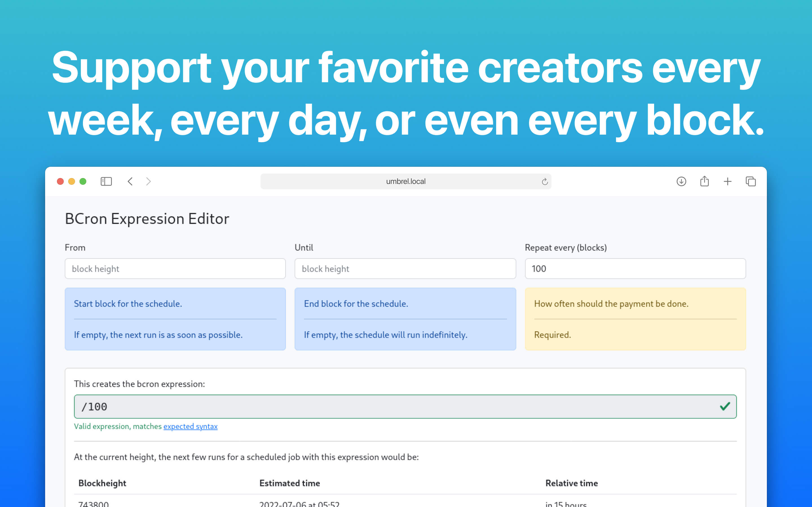Go back with the left chevron

pyautogui.click(x=130, y=181)
